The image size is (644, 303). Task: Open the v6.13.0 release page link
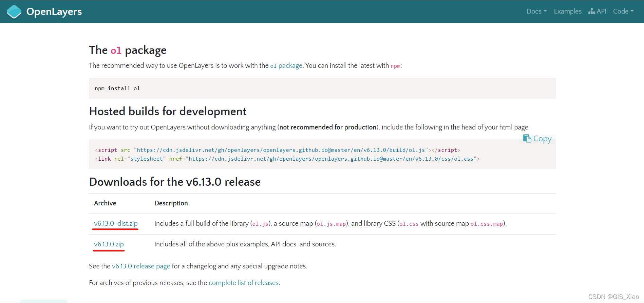coord(141,266)
